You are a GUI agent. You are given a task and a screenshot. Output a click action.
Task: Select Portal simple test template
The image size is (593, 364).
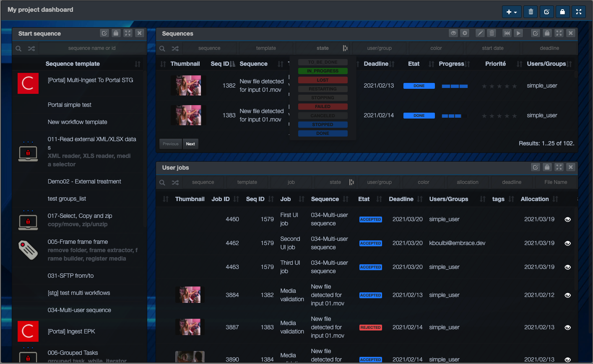70,105
